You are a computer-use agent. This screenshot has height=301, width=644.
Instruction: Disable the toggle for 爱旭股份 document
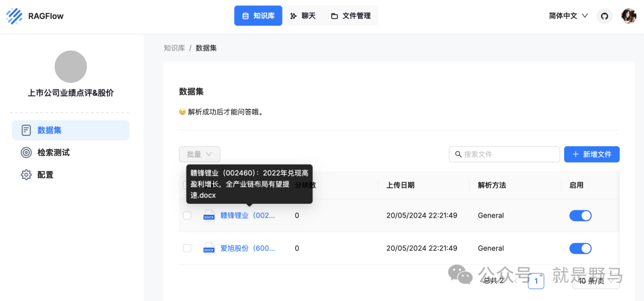pos(580,248)
